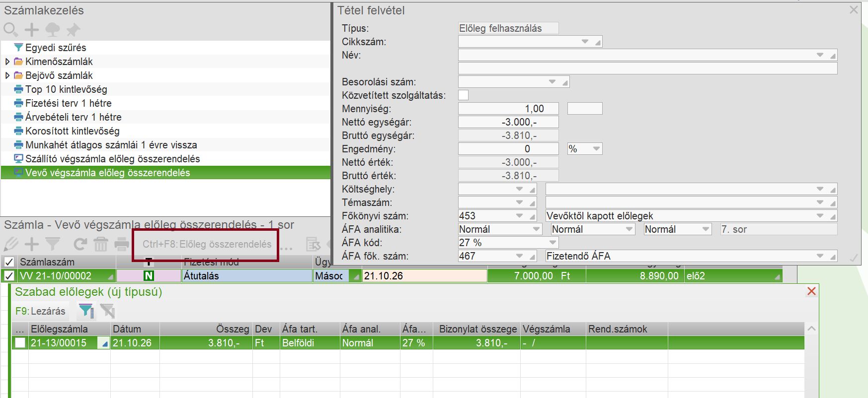Click the folder icon beside Bejövő számlák

coord(19,75)
